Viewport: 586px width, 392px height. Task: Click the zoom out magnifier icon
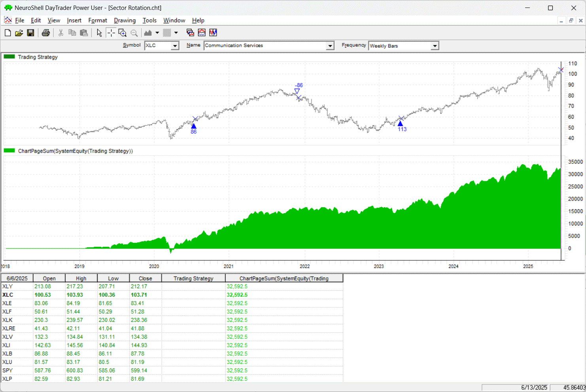click(134, 33)
